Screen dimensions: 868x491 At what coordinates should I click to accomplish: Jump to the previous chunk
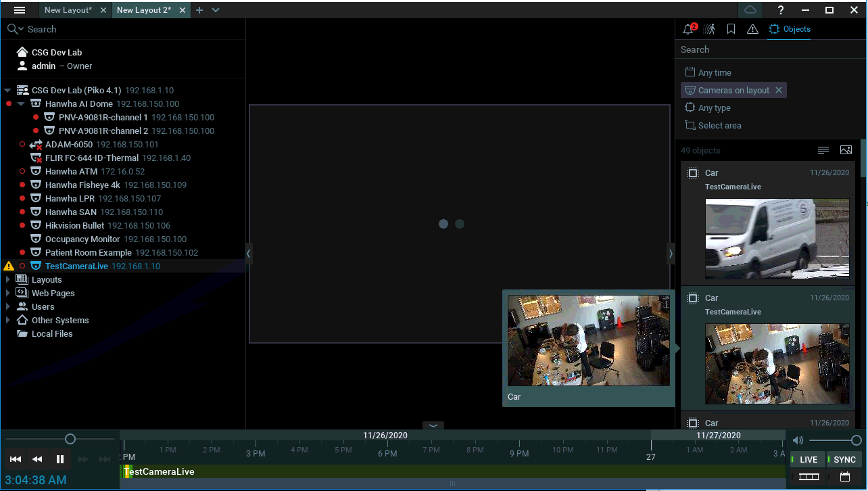click(x=16, y=459)
